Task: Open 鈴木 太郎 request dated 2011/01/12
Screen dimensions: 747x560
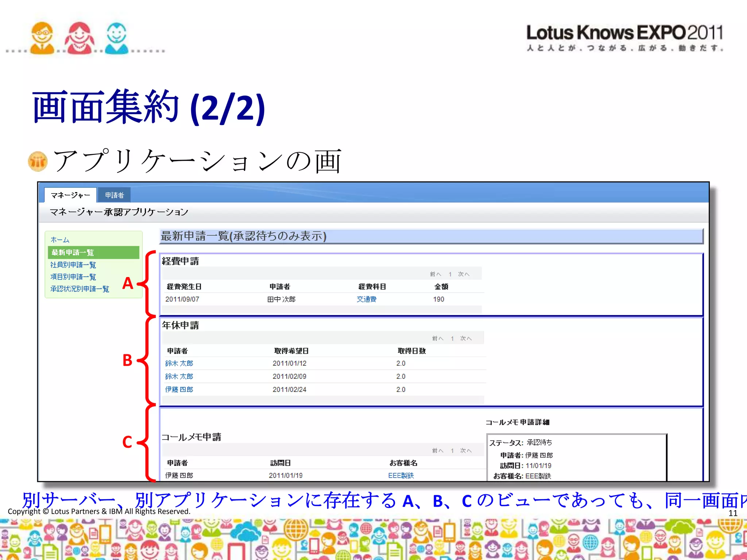Action: (179, 363)
